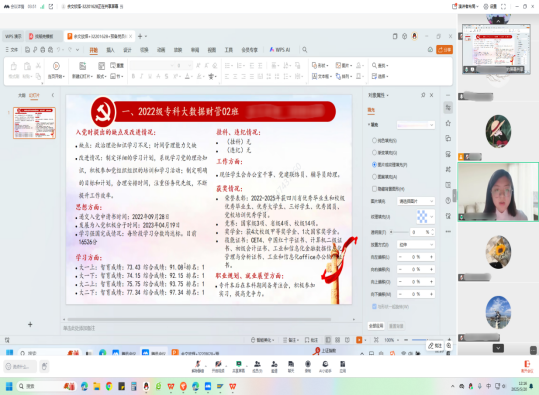Screen dimensions: 539x395
Task: Click the search magnifier icon in menu bar
Action: click(x=305, y=50)
